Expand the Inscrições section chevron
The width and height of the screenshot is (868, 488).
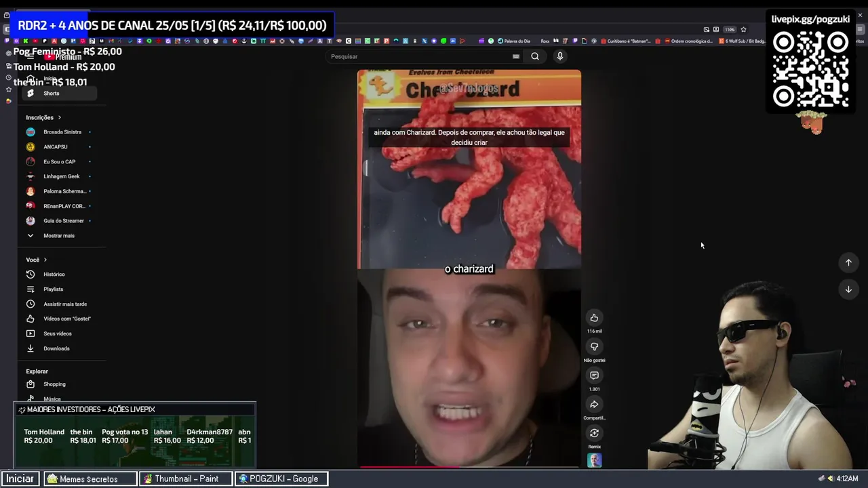(x=60, y=118)
